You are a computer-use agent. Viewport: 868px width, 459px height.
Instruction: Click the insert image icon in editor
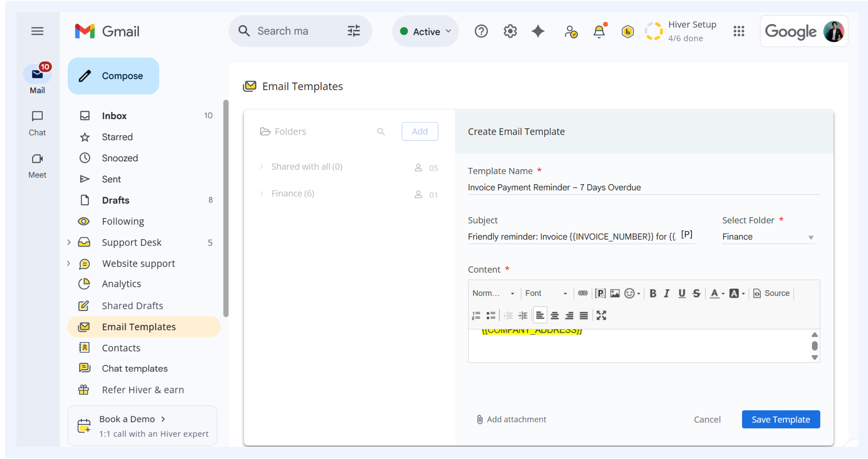(x=615, y=293)
